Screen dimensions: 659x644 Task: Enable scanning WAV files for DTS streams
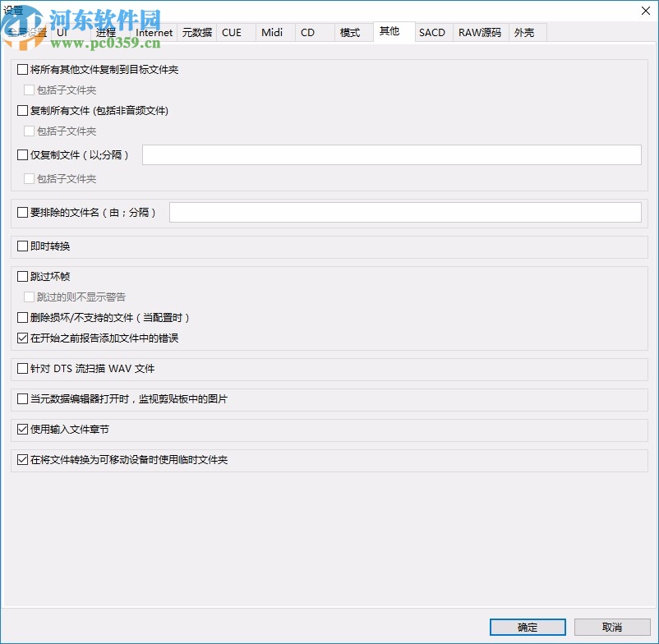(x=22, y=368)
